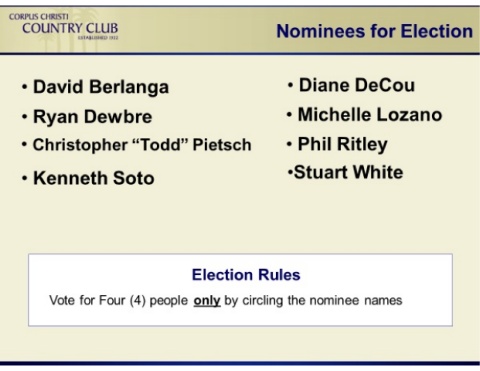Click nominee name Ryan Dewbre

click(93, 117)
